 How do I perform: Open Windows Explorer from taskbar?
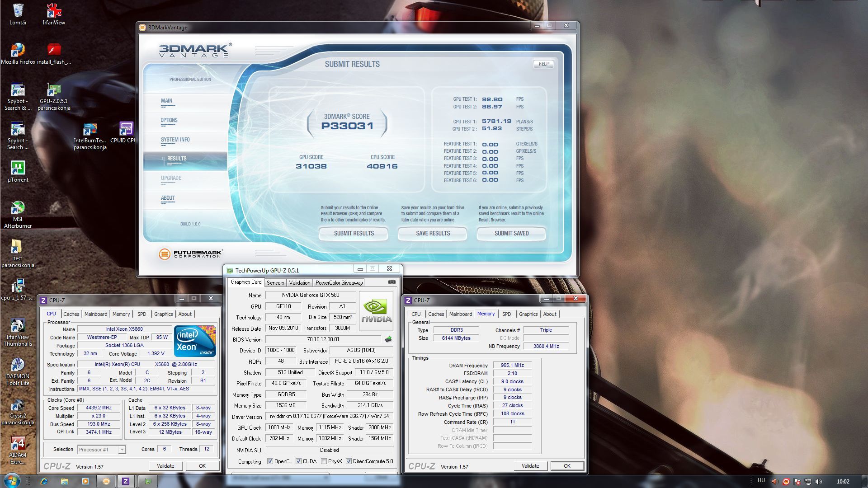[x=64, y=481]
